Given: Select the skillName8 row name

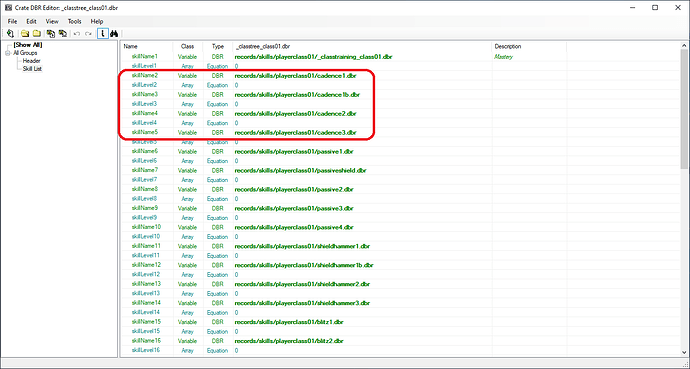Looking at the screenshot, I should click(144, 189).
